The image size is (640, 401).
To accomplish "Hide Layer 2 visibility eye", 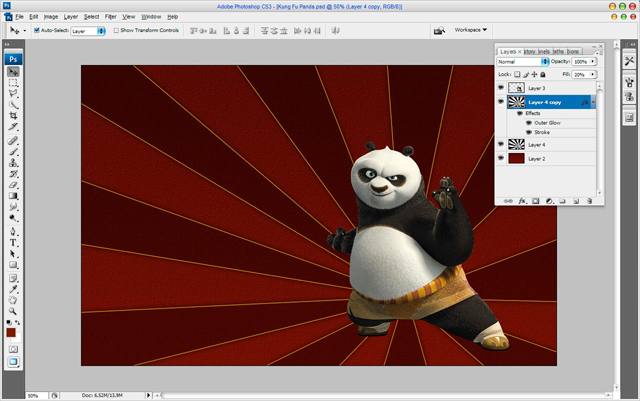I will [501, 158].
